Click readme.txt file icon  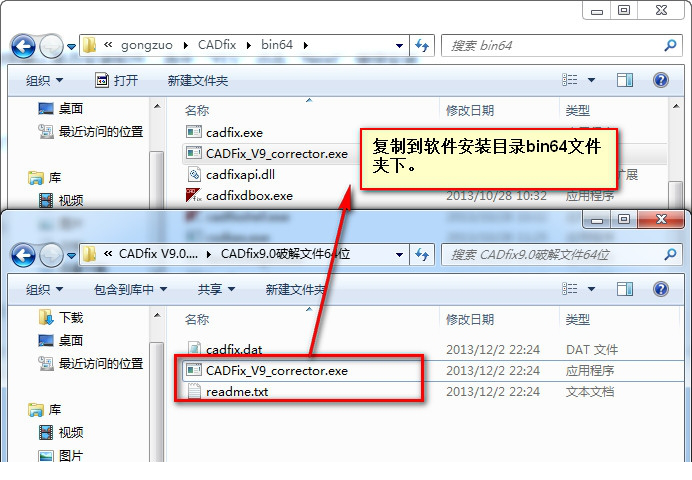194,391
